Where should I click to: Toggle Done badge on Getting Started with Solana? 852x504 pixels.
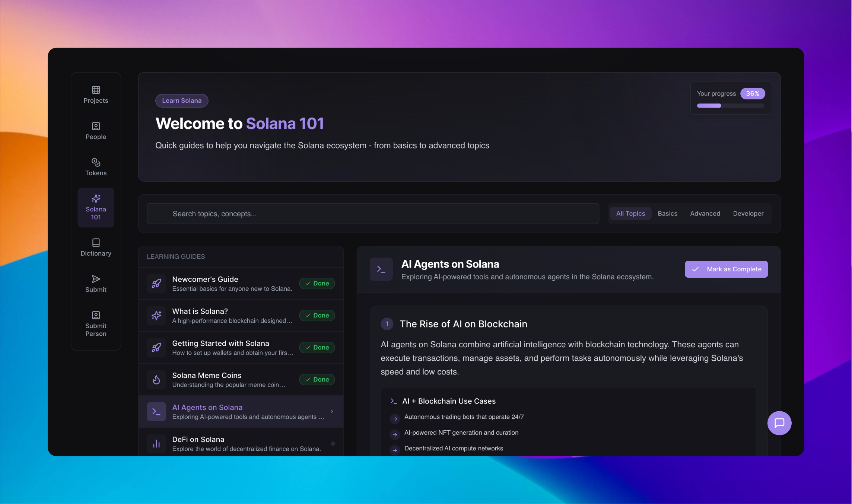click(x=317, y=347)
